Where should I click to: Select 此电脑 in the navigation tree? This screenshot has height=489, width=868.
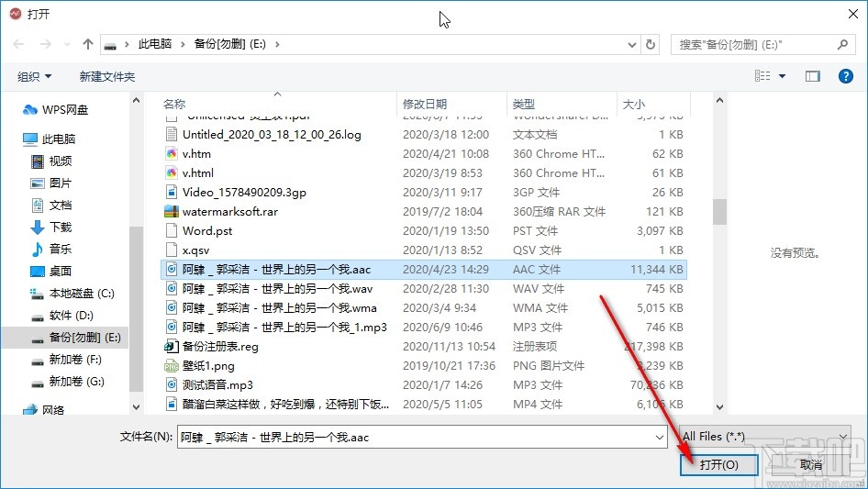(x=50, y=139)
